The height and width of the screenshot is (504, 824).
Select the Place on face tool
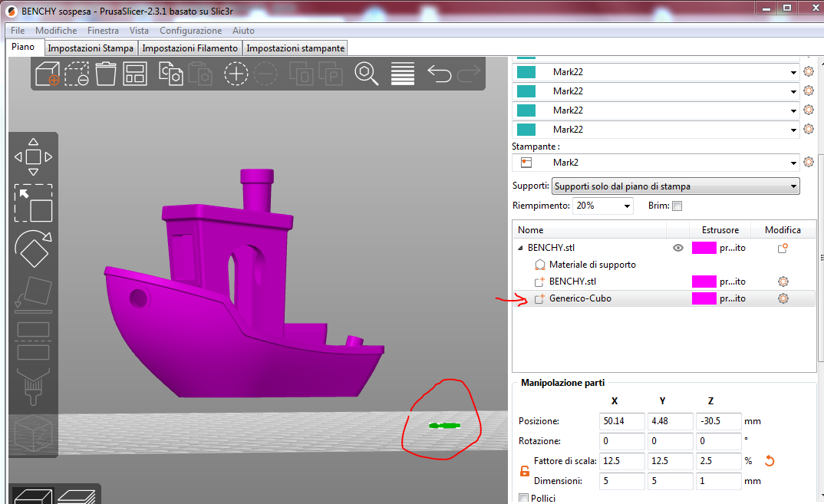[33, 295]
